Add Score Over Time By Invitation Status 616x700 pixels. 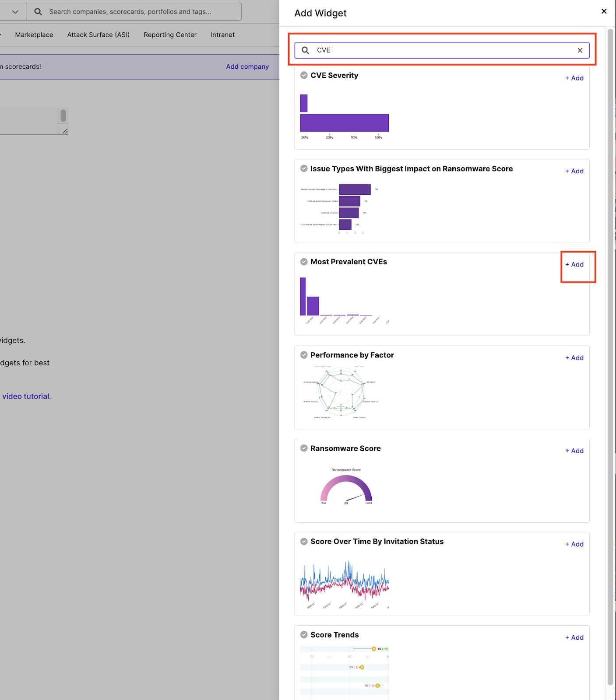coord(574,544)
